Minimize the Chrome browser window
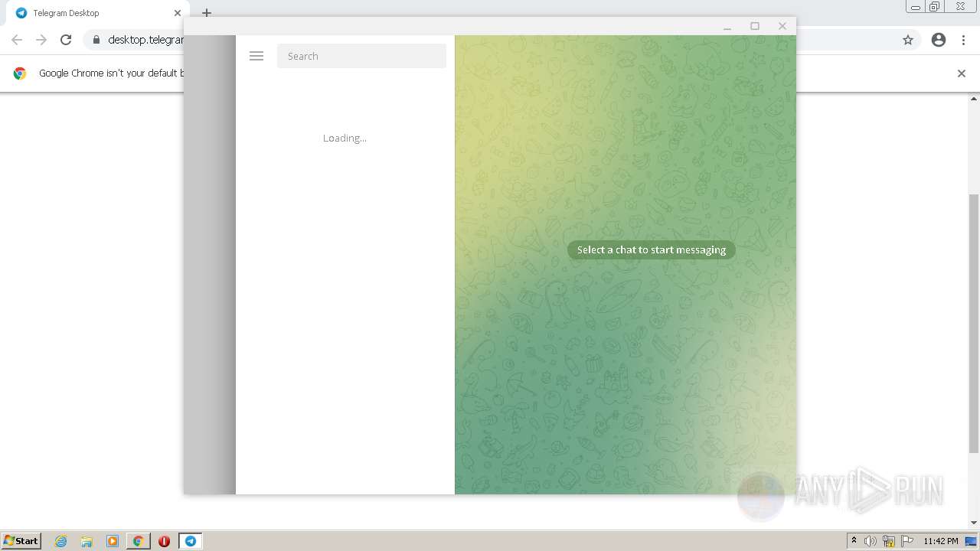The height and width of the screenshot is (551, 980). point(916,7)
